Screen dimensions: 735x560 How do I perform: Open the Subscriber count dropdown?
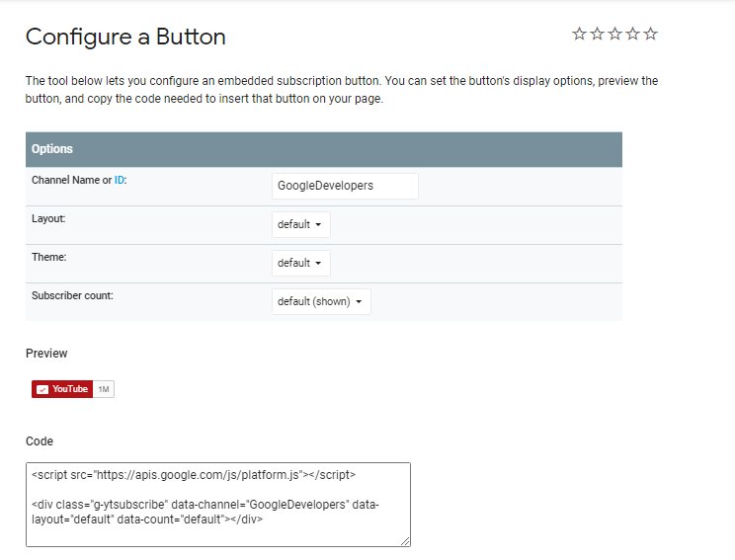321,301
